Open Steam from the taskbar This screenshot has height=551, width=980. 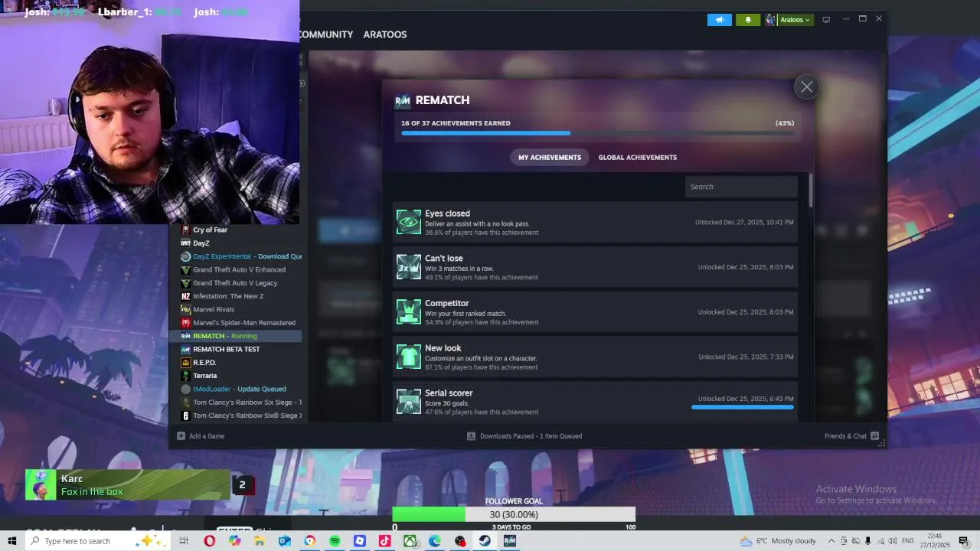pyautogui.click(x=485, y=541)
